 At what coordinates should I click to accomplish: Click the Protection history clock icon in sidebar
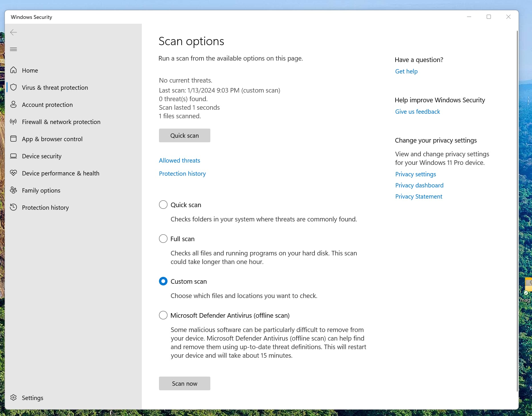[x=13, y=207]
